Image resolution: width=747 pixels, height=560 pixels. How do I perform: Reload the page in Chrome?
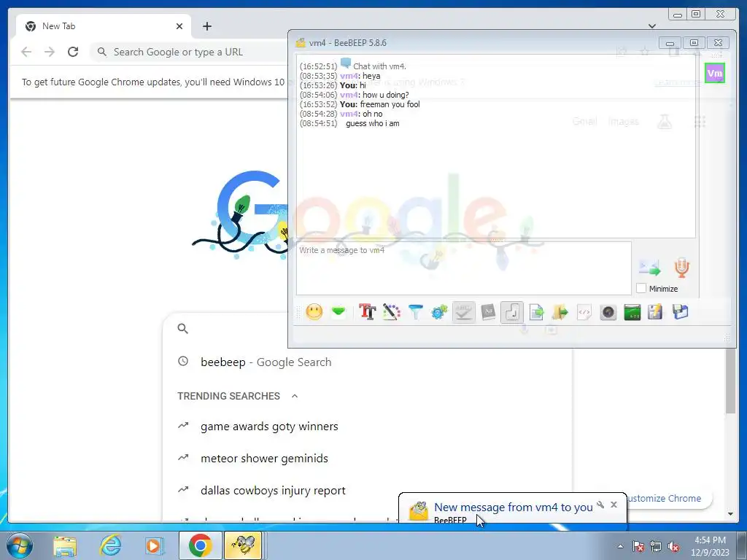(x=73, y=52)
